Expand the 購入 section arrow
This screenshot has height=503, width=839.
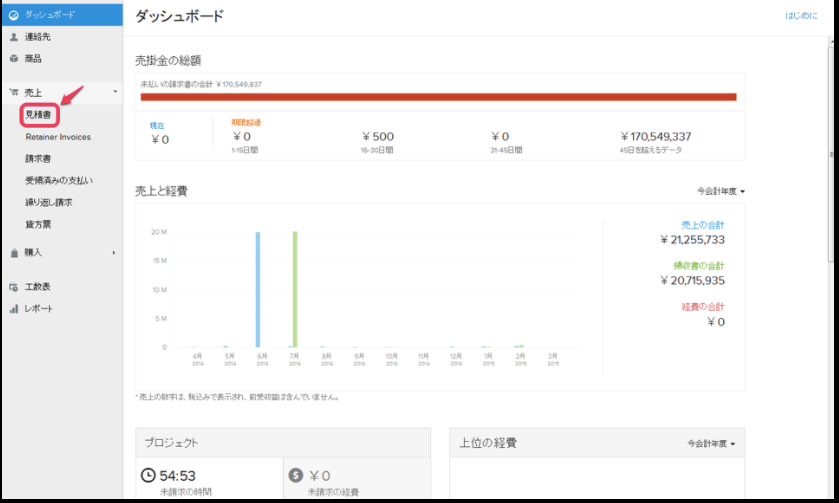[114, 253]
